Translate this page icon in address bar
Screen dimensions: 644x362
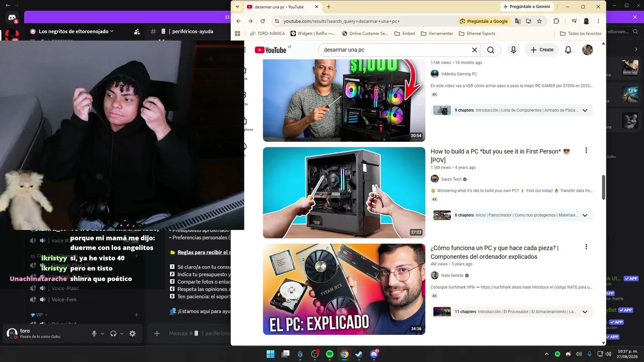518,21
